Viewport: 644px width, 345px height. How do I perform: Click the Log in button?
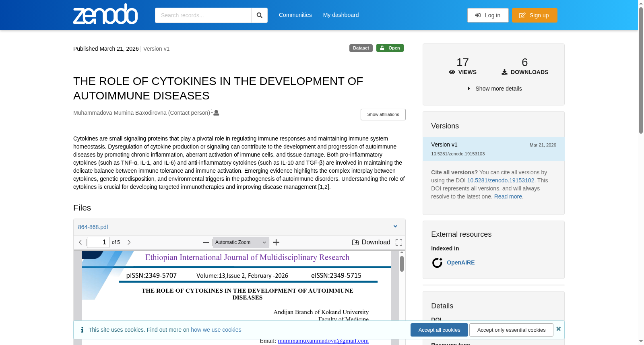click(x=488, y=15)
